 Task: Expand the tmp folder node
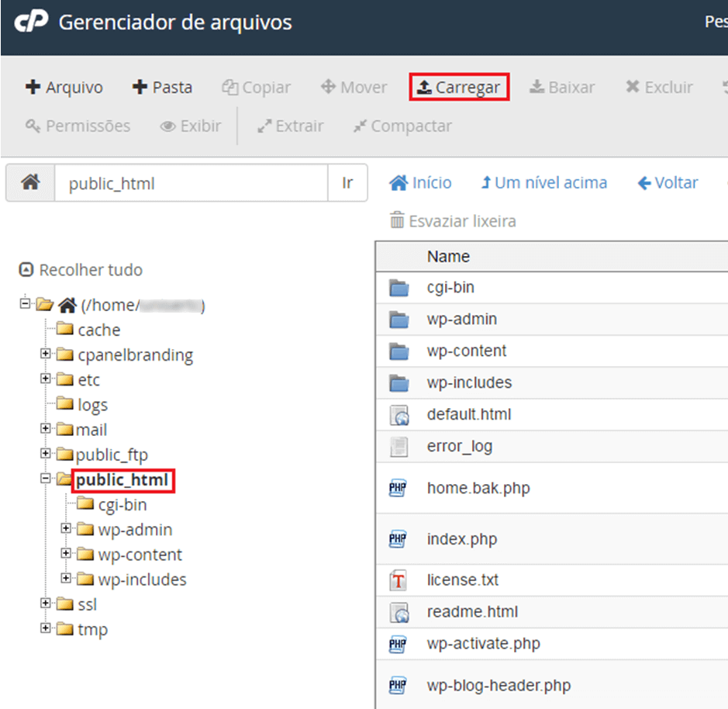(46, 628)
